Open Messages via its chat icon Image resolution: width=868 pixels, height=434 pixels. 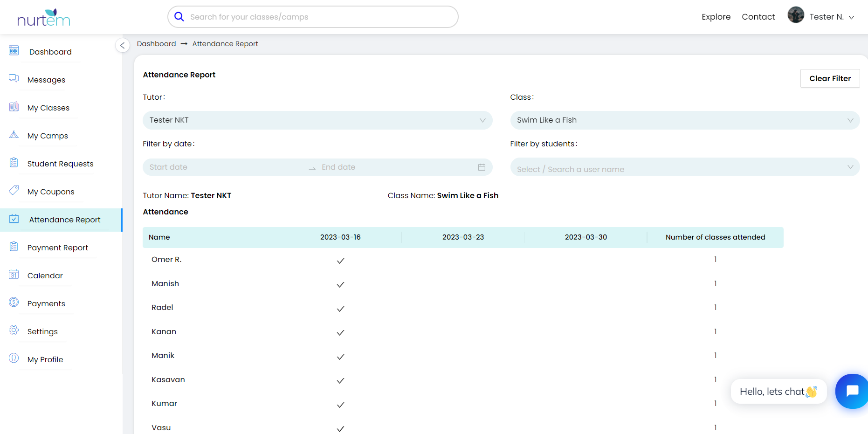point(14,78)
